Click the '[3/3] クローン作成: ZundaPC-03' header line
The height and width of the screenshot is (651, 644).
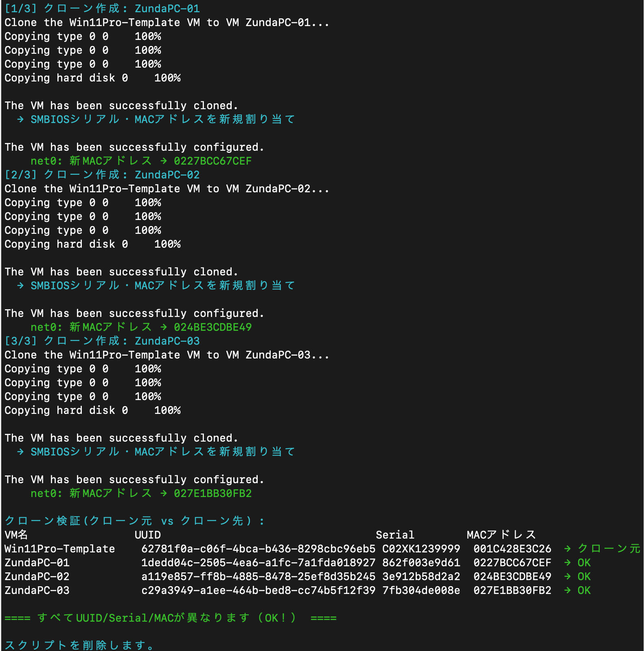pyautogui.click(x=102, y=341)
